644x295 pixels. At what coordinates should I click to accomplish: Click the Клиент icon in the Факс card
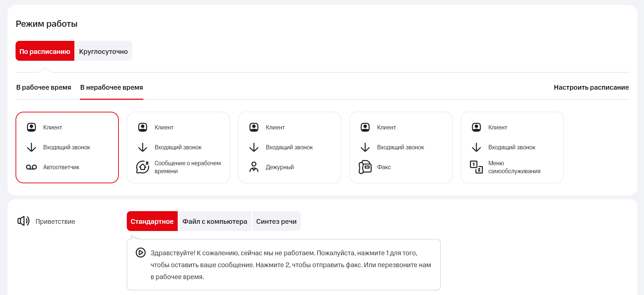[365, 127]
